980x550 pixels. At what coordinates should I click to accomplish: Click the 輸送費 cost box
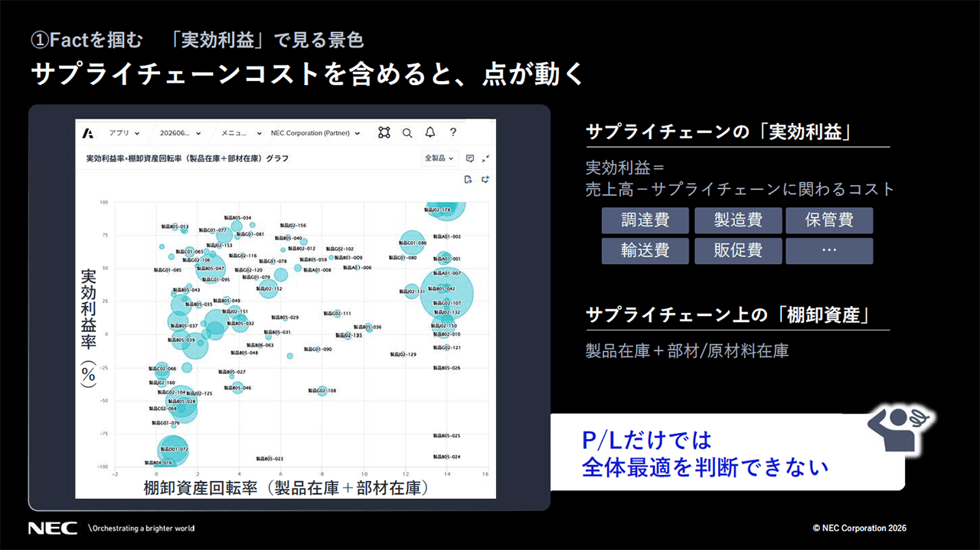(645, 251)
